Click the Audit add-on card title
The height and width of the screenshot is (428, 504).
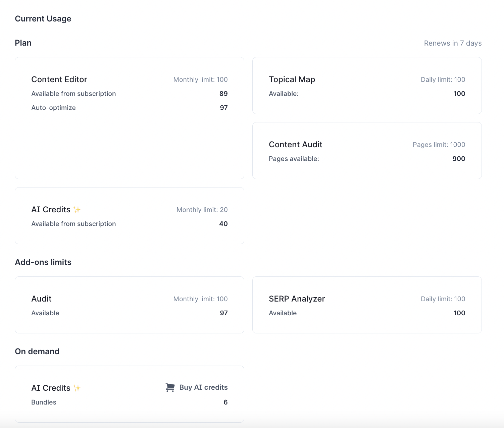pyautogui.click(x=41, y=299)
